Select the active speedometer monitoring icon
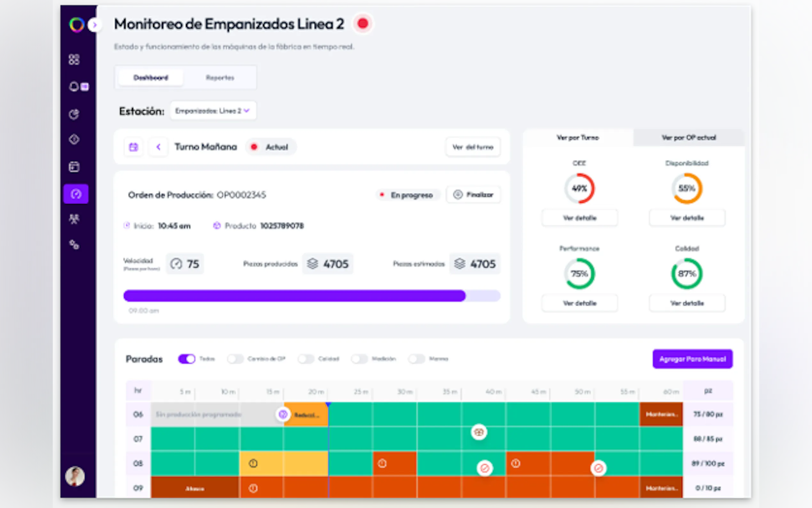The image size is (812, 508). 76,194
